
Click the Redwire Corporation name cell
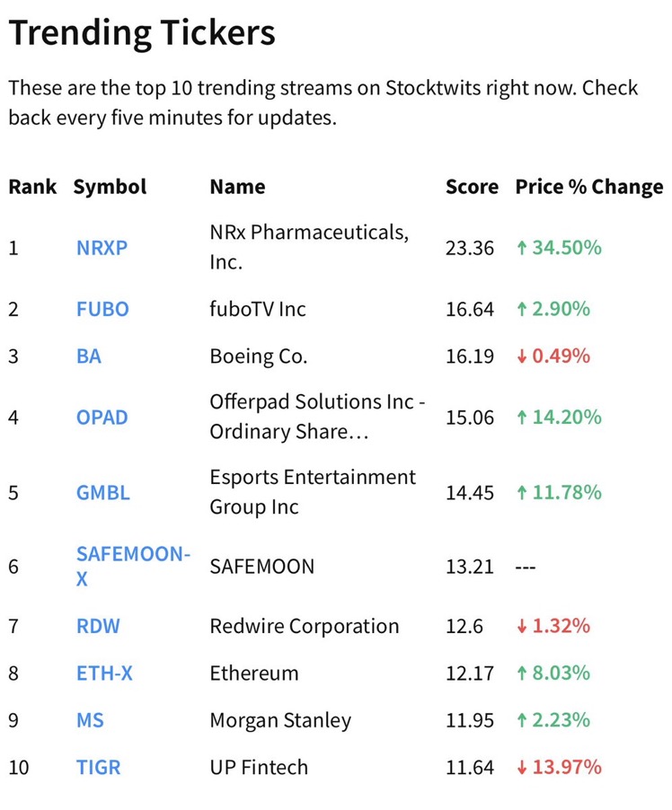[x=305, y=626]
